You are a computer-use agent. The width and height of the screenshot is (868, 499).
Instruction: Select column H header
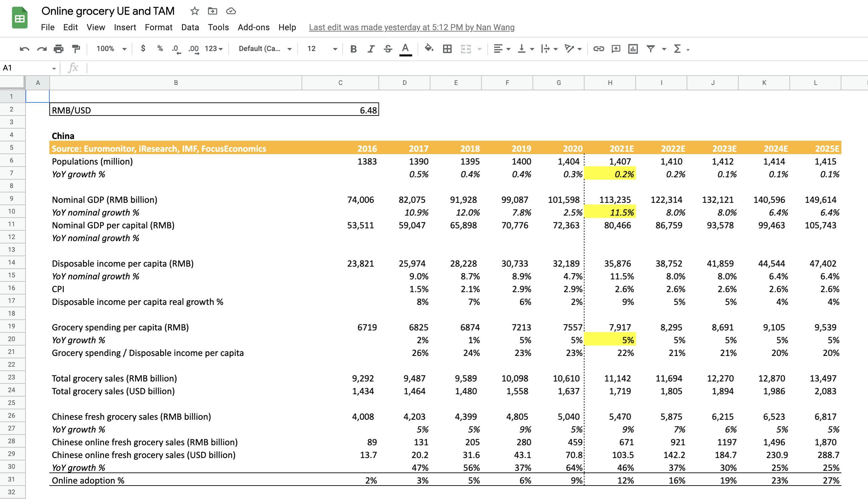610,83
